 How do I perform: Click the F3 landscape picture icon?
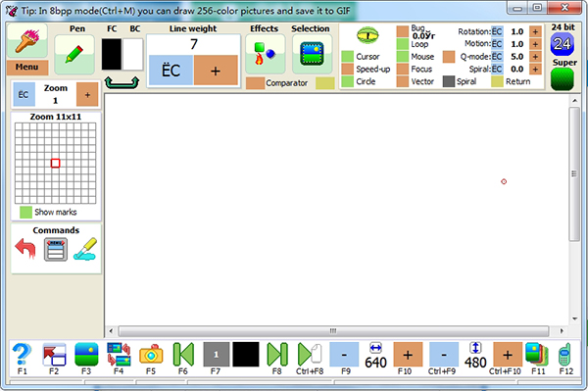coord(86,355)
